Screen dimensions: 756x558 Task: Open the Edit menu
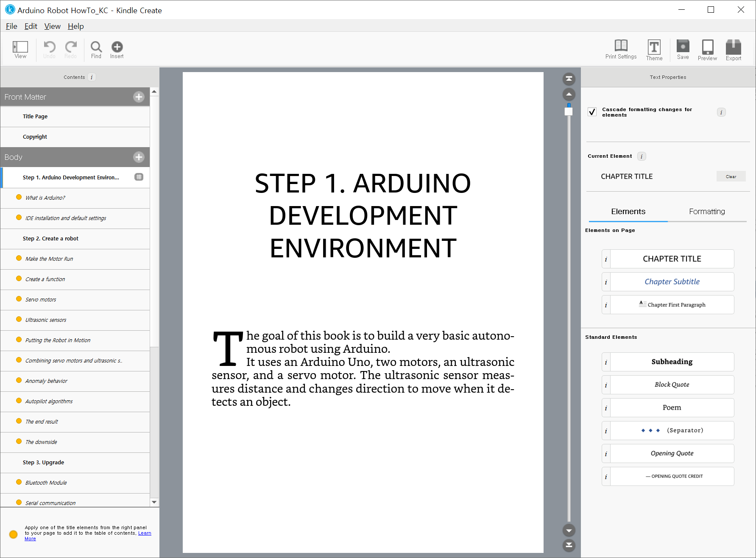(31, 26)
